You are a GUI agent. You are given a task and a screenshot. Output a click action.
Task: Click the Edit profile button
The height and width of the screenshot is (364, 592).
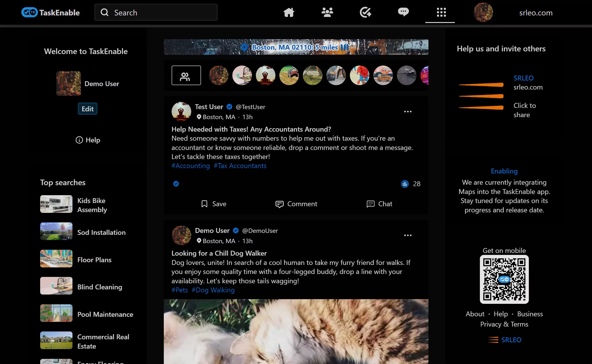click(87, 109)
